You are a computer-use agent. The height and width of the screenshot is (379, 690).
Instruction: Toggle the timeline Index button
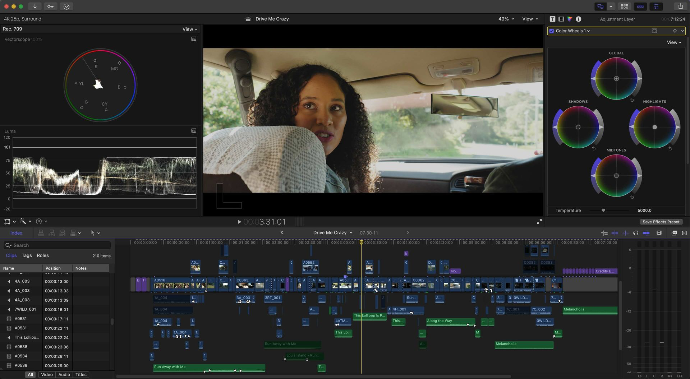point(17,233)
